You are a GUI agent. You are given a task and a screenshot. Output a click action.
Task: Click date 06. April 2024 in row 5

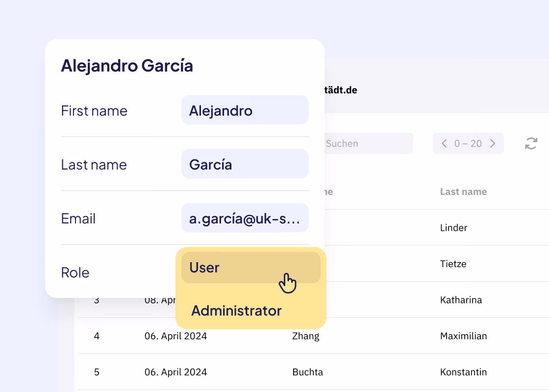[x=175, y=372]
